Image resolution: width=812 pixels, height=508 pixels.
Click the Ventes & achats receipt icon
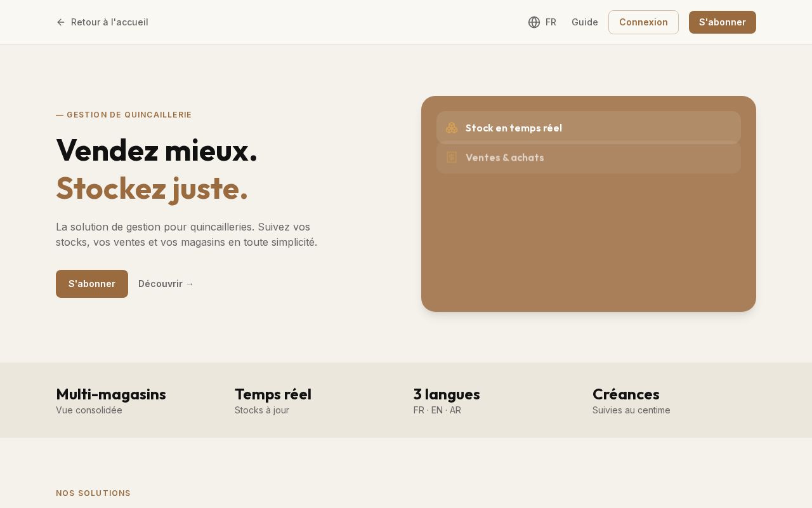point(452,157)
